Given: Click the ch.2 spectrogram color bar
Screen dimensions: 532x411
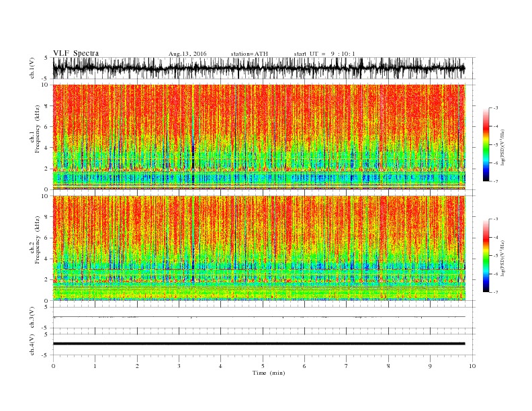Looking at the screenshot, I should pyautogui.click(x=486, y=255).
